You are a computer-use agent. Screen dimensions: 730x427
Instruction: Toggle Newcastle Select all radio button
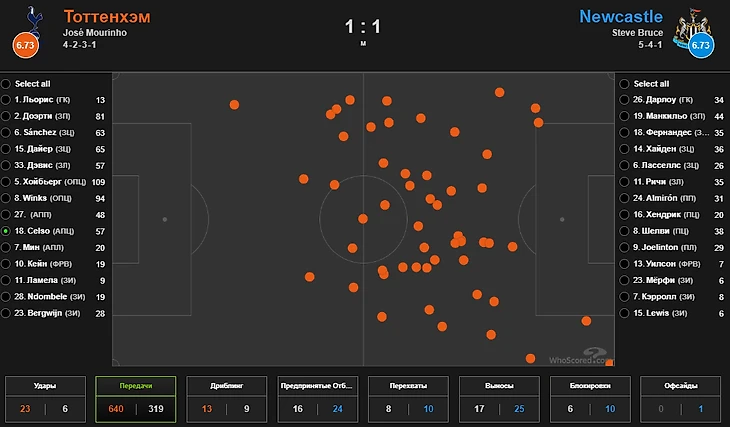coord(624,84)
